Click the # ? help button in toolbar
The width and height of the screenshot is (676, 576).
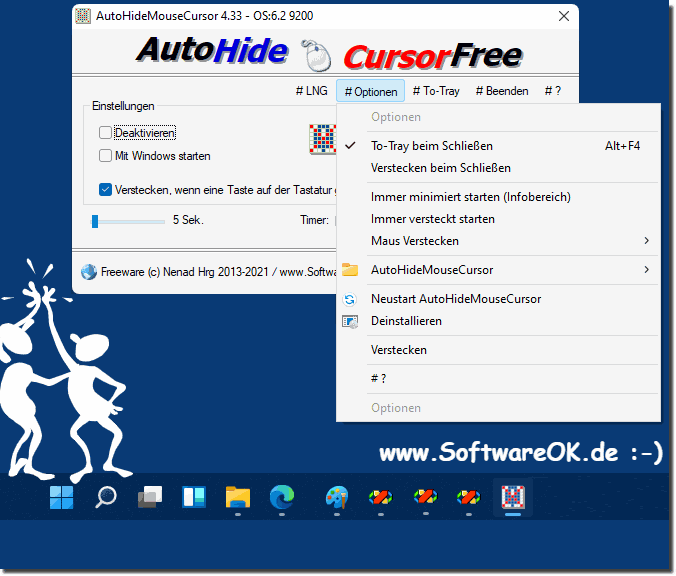click(x=552, y=91)
